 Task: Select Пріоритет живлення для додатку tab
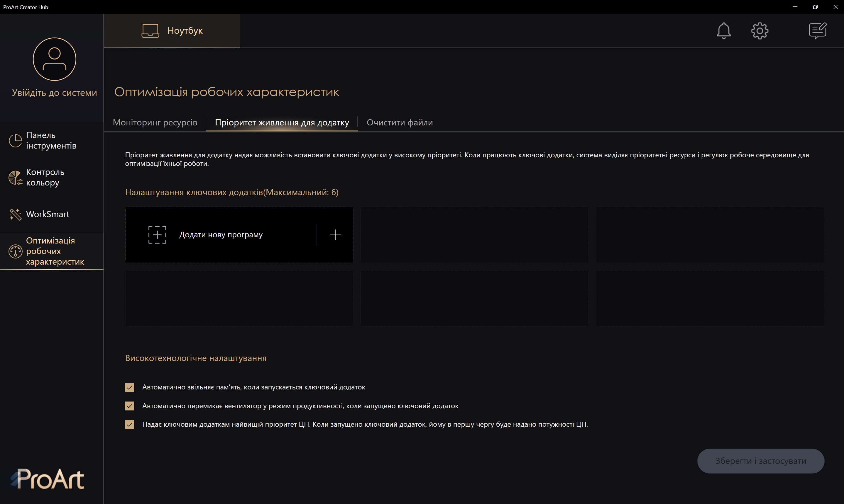282,122
